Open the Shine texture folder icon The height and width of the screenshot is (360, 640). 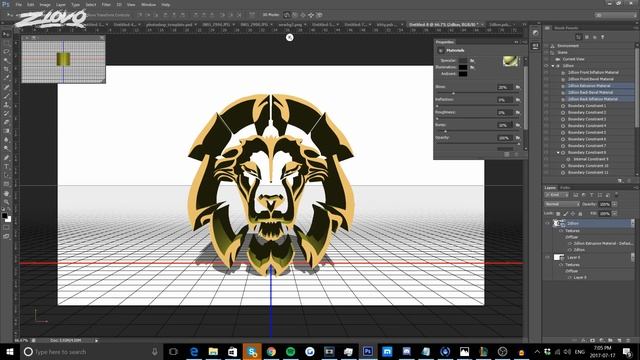[518, 87]
